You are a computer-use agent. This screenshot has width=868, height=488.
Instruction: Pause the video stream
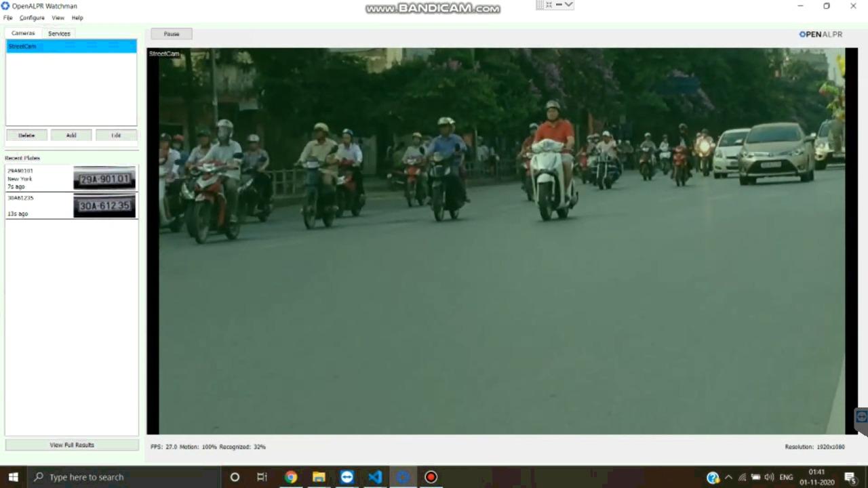172,34
